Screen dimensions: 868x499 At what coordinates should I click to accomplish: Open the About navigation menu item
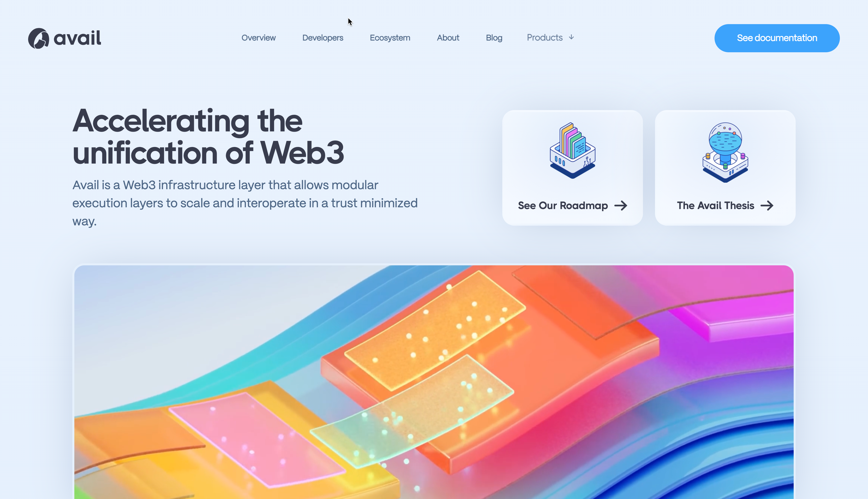click(448, 37)
